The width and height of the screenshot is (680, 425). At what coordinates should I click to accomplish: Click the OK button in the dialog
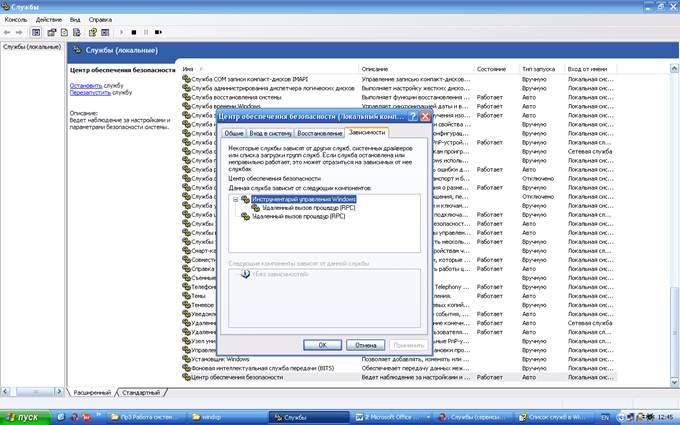[x=322, y=345]
